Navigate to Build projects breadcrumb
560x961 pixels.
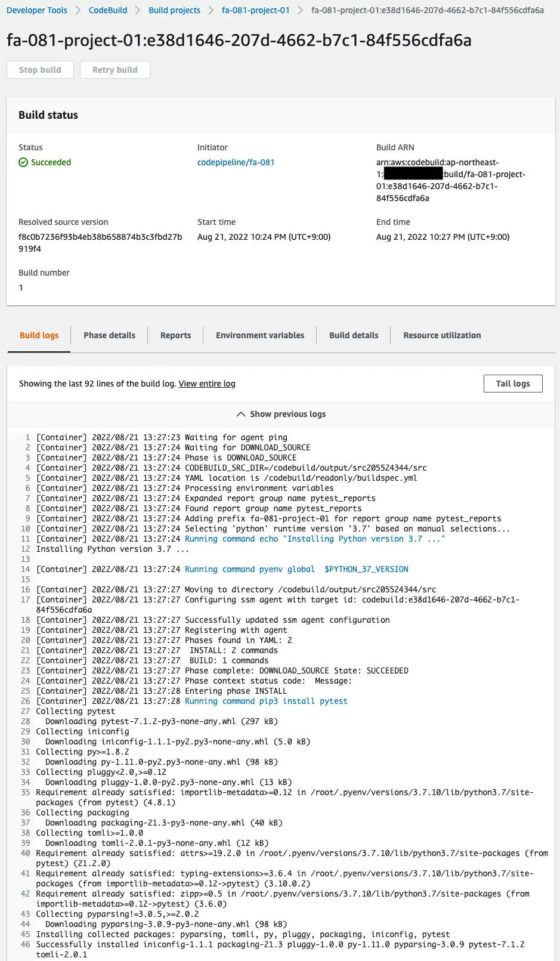(174, 10)
